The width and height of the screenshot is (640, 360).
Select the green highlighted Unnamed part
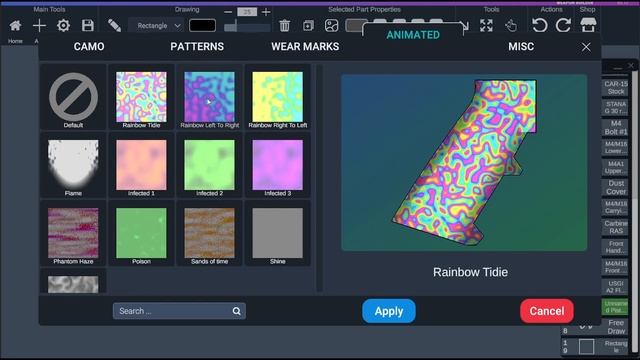click(616, 307)
